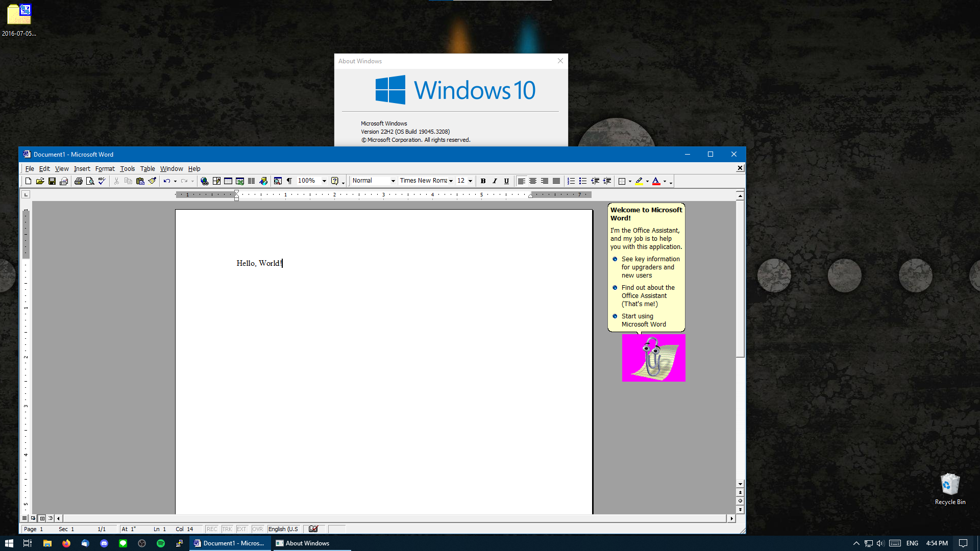980x551 pixels.
Task: Align text left
Action: 521,181
